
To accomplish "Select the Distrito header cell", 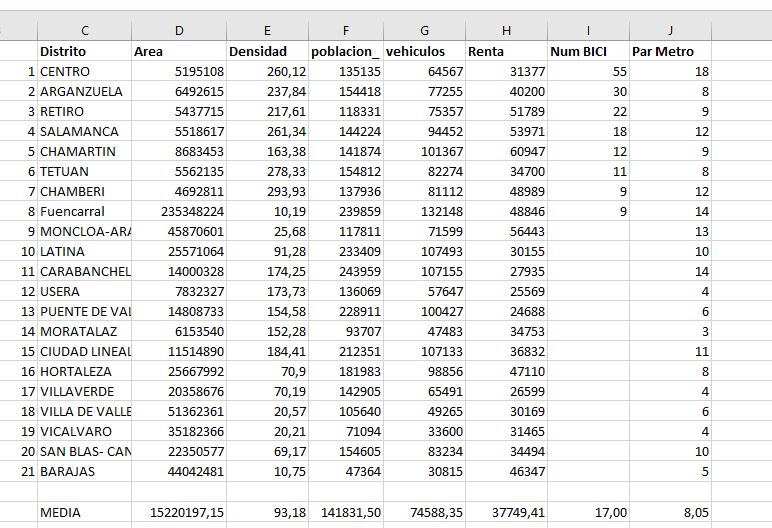I will pyautogui.click(x=84, y=51).
